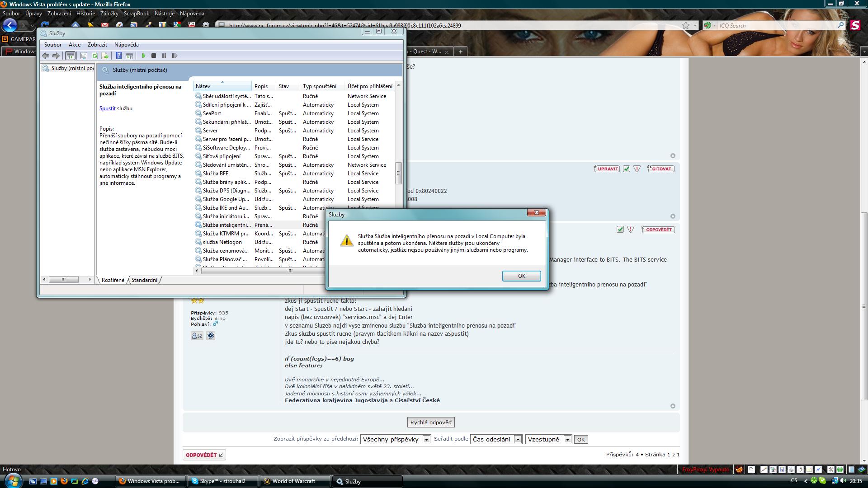Open the Všechny příspěvky dropdown
The width and height of the screenshot is (868, 488).
426,439
